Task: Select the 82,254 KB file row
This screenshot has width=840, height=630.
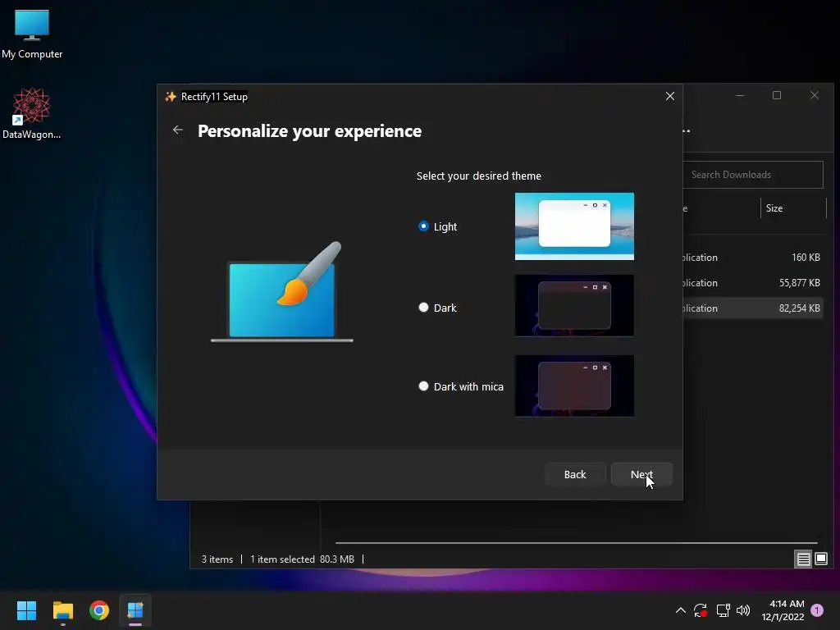Action: pos(753,308)
